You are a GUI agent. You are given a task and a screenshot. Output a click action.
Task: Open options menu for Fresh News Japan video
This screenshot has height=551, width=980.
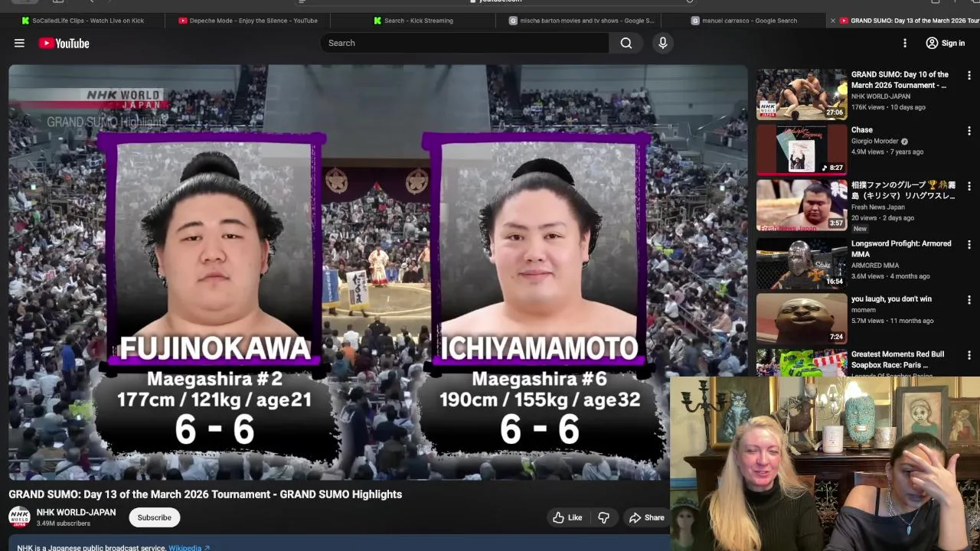pyautogui.click(x=969, y=186)
